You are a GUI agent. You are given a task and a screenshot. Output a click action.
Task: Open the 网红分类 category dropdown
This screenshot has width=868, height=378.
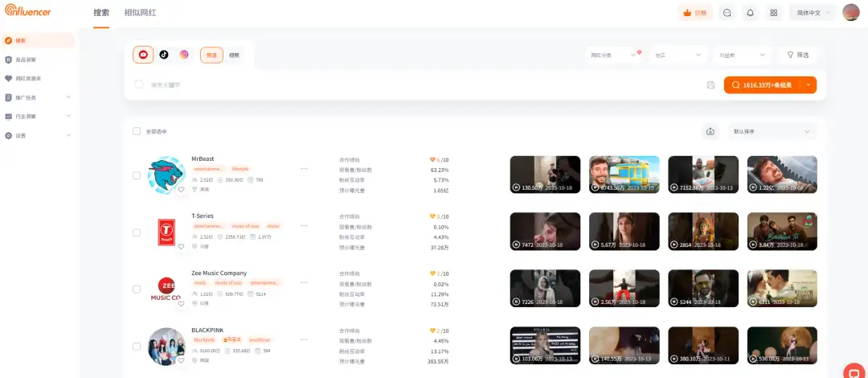[613, 55]
